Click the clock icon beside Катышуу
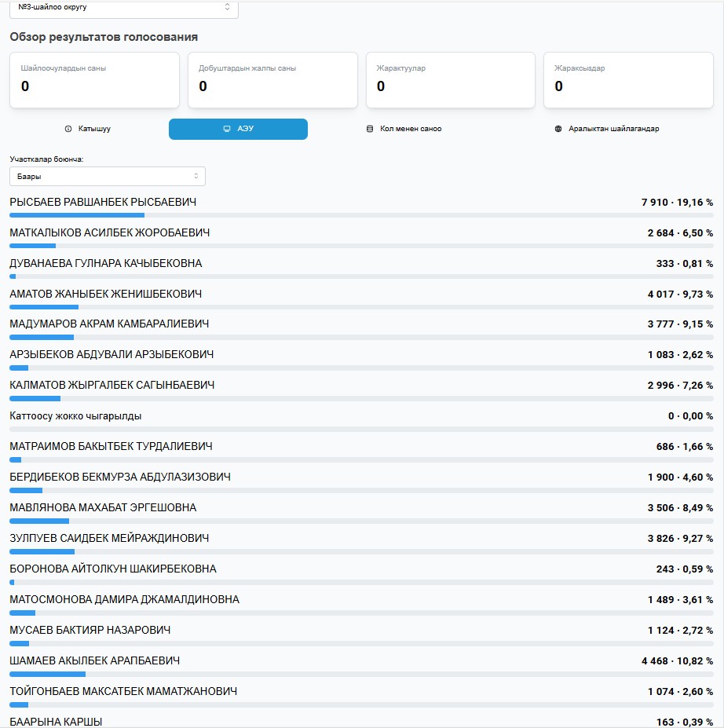Screen dimensions: 724x728 pyautogui.click(x=68, y=129)
